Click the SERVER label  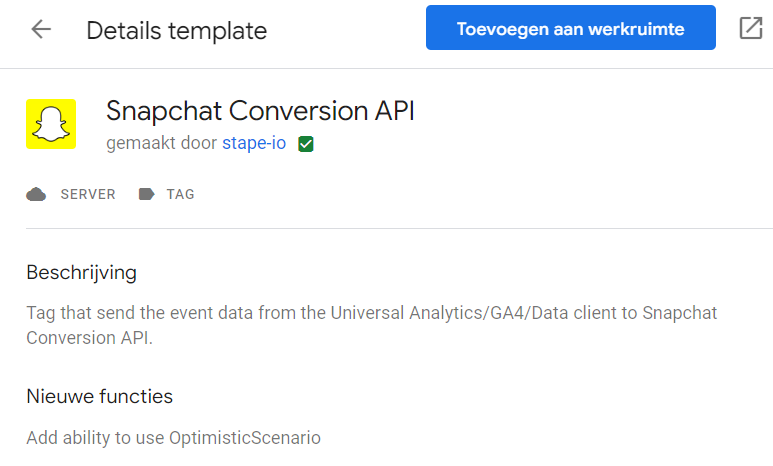(88, 194)
